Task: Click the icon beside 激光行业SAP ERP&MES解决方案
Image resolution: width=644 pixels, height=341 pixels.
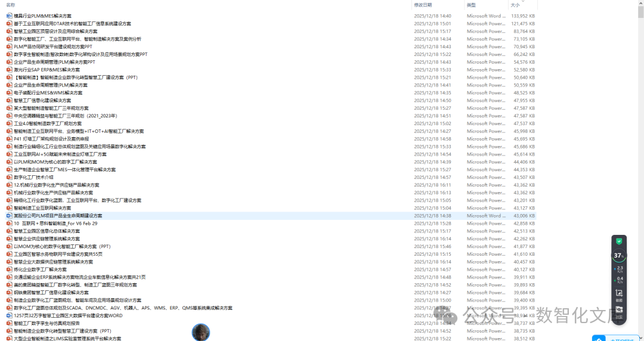Action: (10, 70)
